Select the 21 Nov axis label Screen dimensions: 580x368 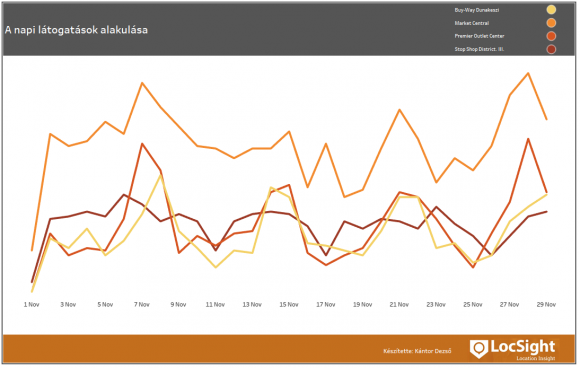click(x=399, y=304)
